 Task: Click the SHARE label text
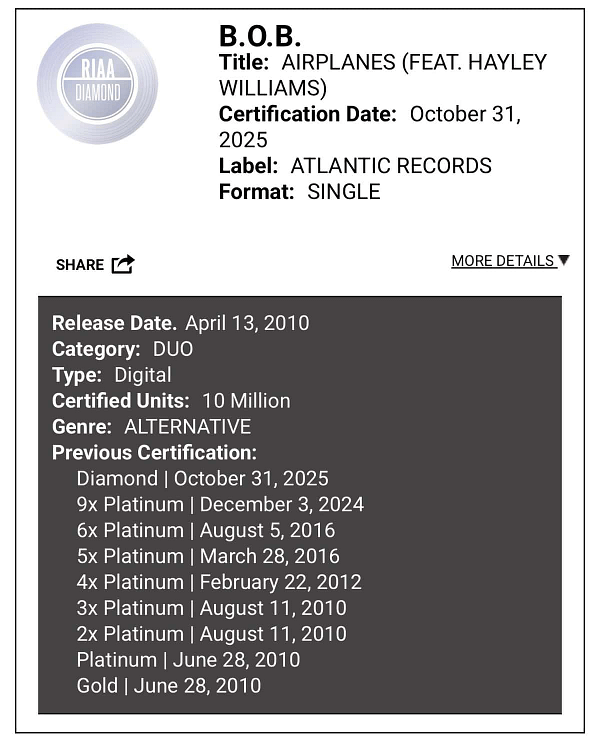pos(80,265)
